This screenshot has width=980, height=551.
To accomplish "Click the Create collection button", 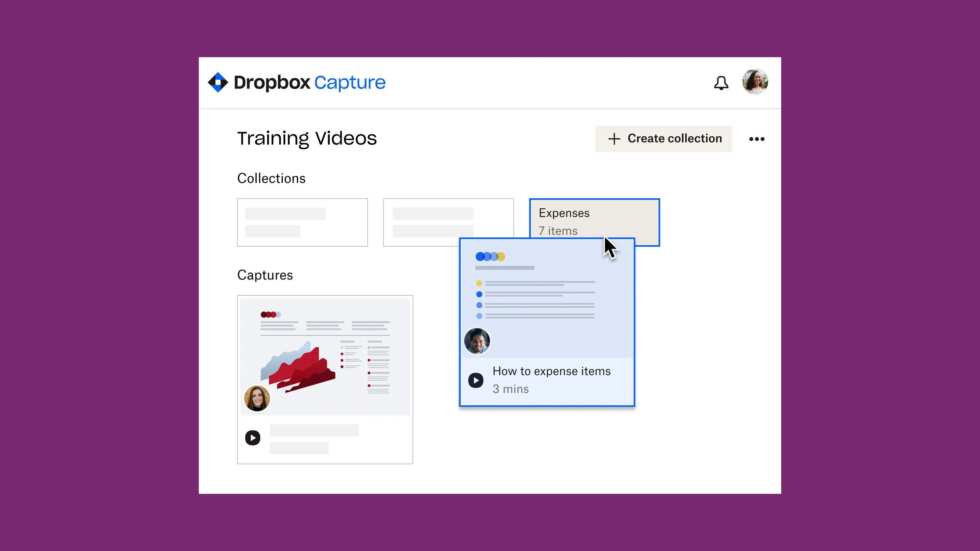I will click(663, 139).
